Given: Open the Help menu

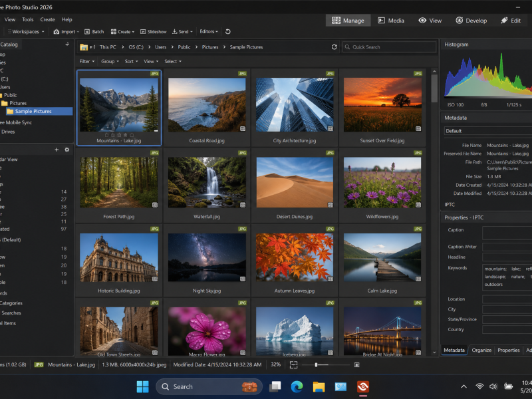Looking at the screenshot, I should click(x=67, y=19).
